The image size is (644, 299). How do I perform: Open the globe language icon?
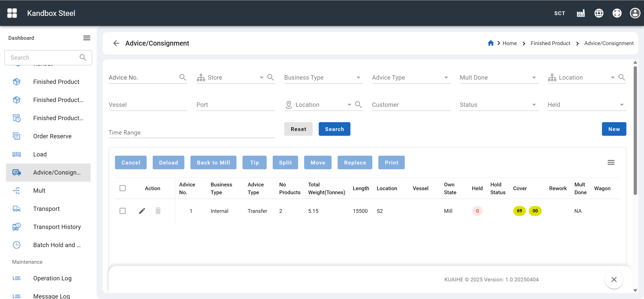pos(599,13)
